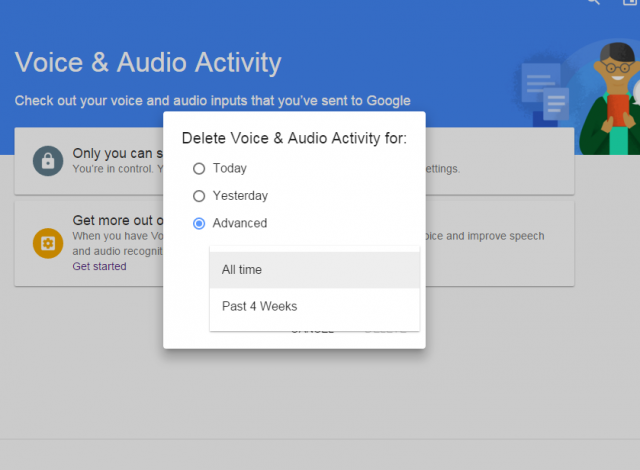Choose the Yesterday radio option

coord(199,196)
